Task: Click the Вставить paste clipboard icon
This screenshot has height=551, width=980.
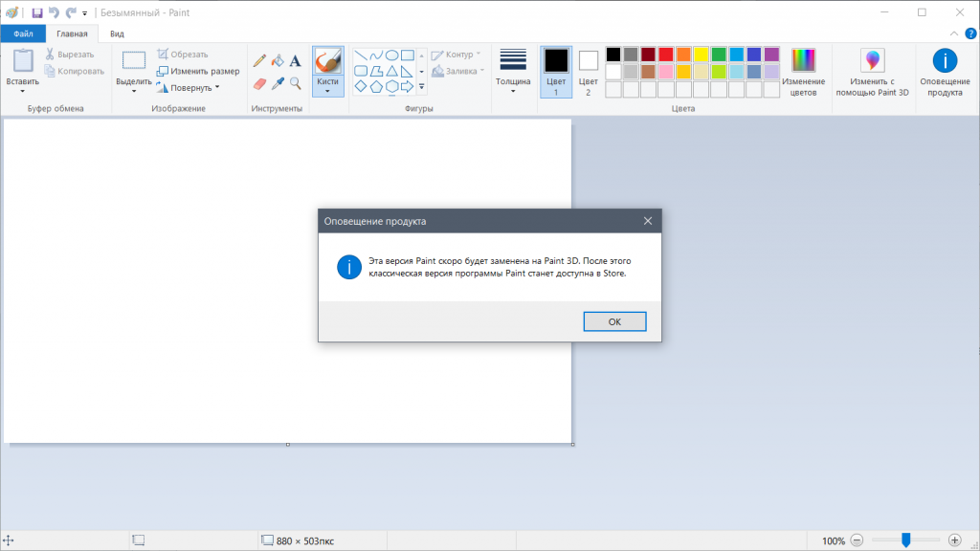Action: point(23,60)
